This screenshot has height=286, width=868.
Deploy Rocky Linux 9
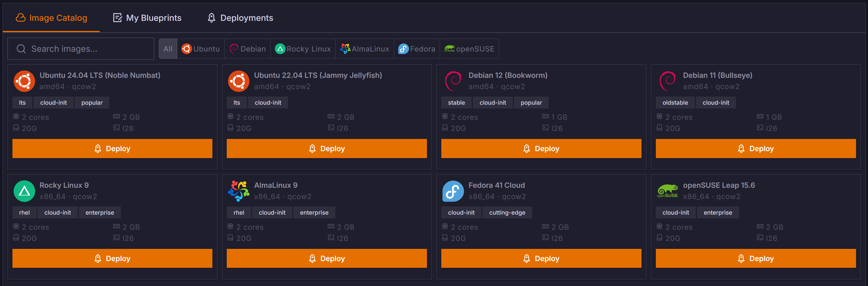pos(112,258)
